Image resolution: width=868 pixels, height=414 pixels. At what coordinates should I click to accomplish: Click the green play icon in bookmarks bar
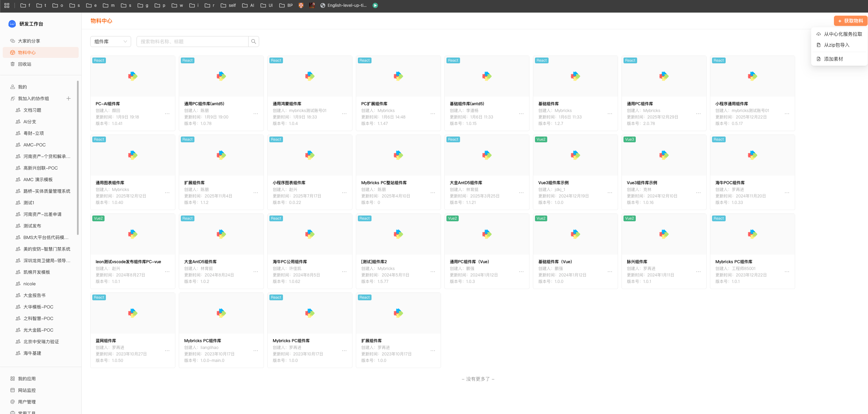(x=375, y=5)
